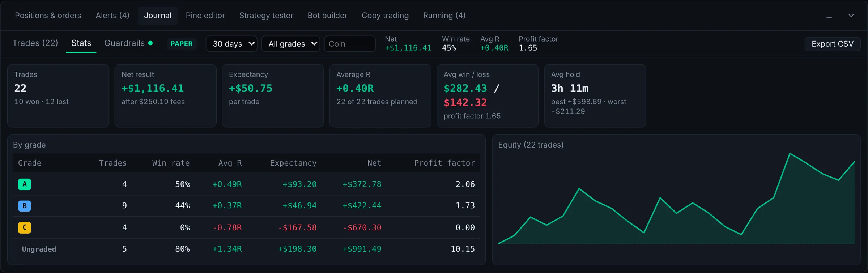Switch to Copy trading tab
868x273 pixels.
click(x=385, y=16)
